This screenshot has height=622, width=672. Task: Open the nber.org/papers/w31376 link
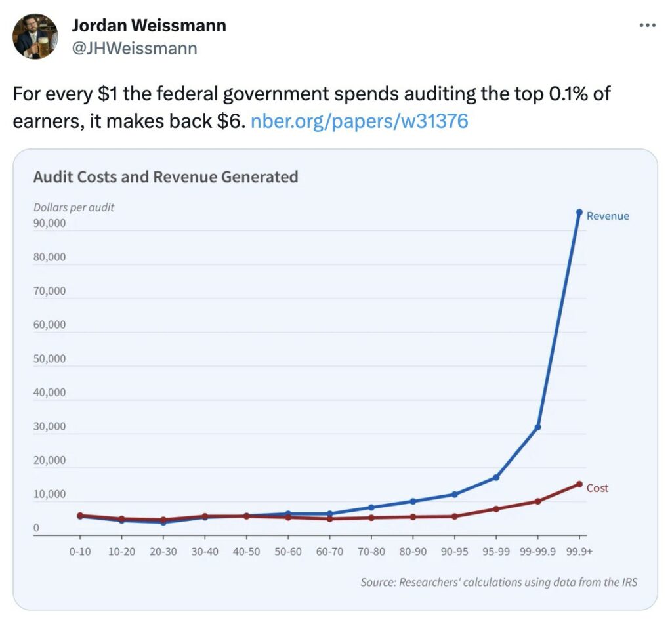[x=359, y=121]
